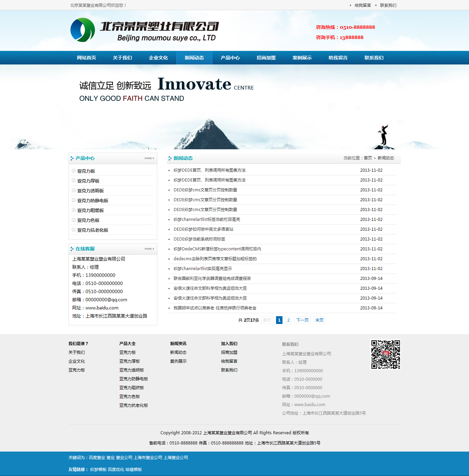469x476 pixels.
Task: Click the QR code image in footer
Action: click(x=385, y=355)
